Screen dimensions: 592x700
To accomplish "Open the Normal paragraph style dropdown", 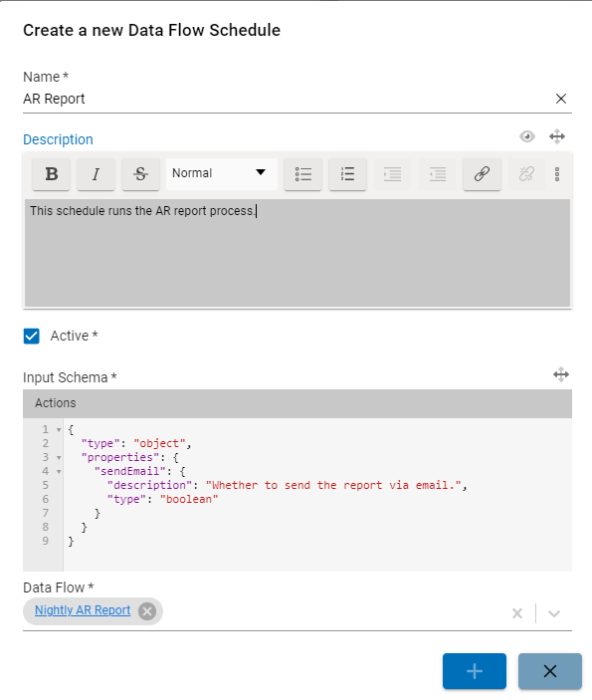I will 221,173.
